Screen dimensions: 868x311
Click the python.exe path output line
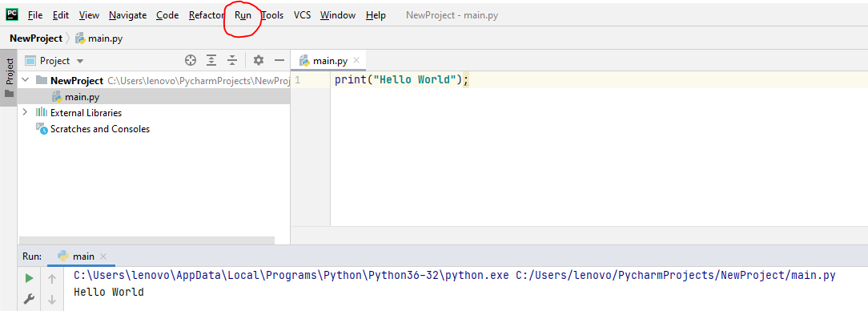(455, 276)
